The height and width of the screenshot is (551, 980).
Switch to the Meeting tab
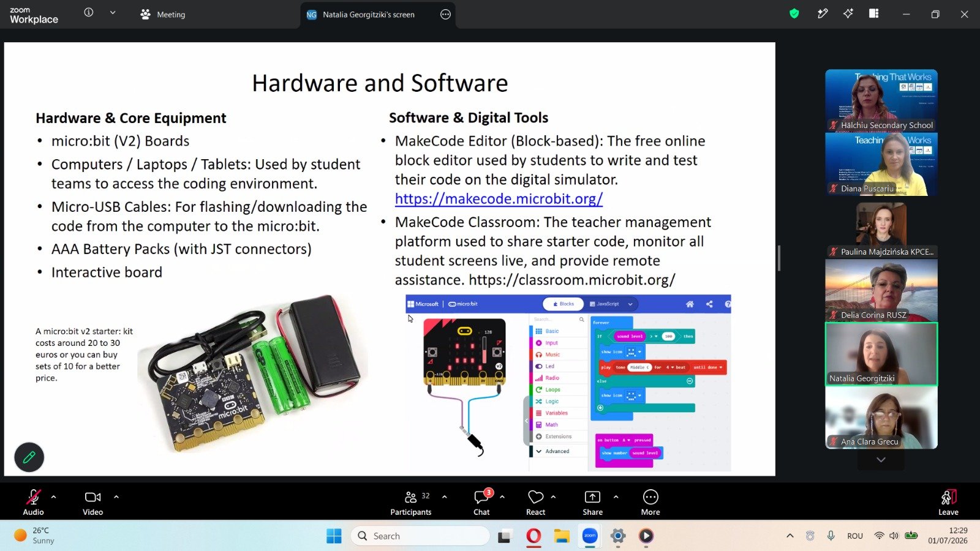pos(163,15)
